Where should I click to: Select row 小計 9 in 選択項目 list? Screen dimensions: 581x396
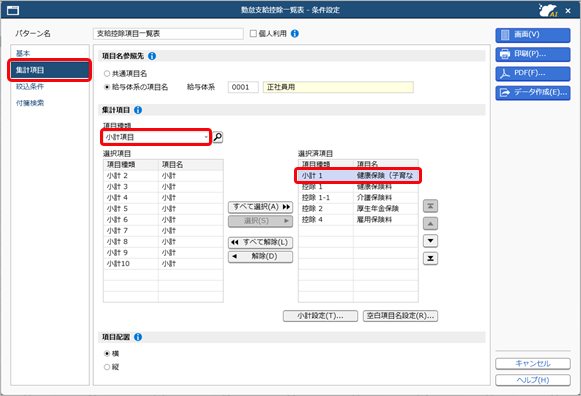(163, 253)
